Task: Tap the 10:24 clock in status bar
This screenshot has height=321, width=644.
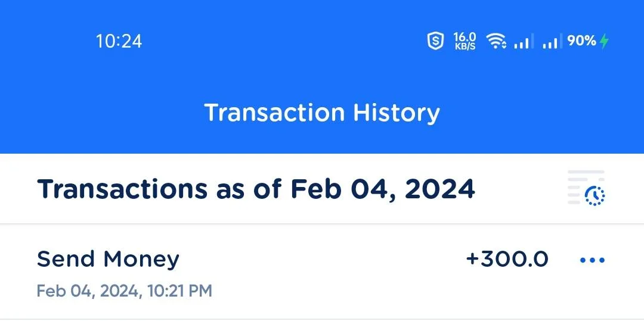Action: (x=119, y=42)
